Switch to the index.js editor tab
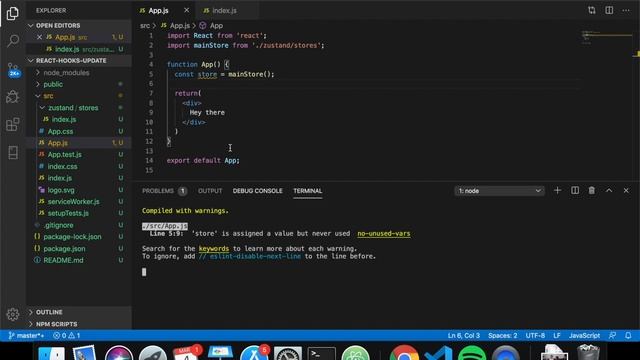Image resolution: width=640 pixels, height=360 pixels. (x=227, y=10)
